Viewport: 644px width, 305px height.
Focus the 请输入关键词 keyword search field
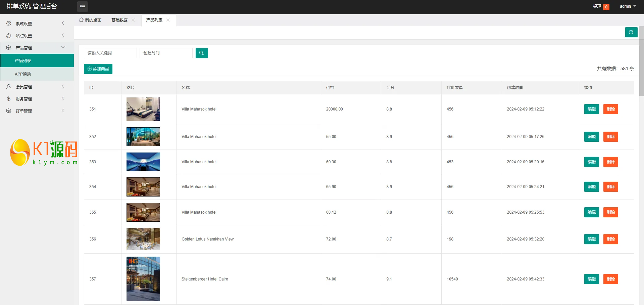click(x=110, y=53)
